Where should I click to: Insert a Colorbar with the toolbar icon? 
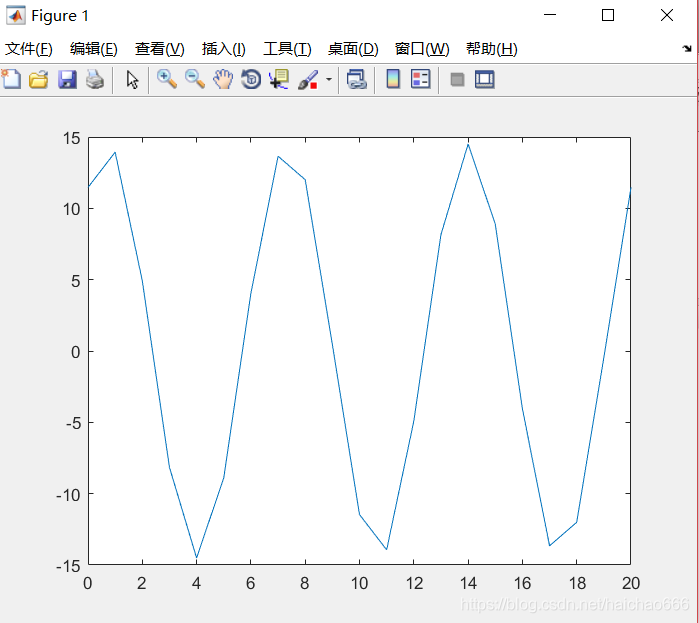tap(393, 80)
